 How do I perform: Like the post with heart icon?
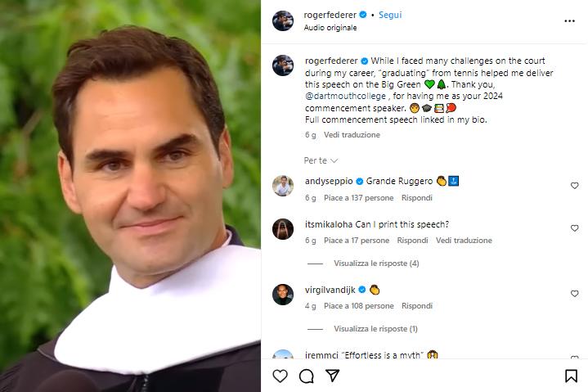281,376
